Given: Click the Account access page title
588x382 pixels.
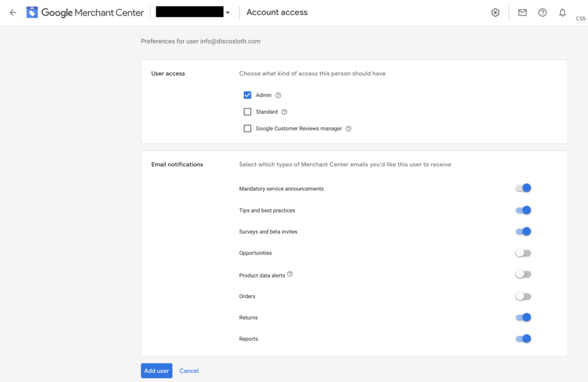Looking at the screenshot, I should (x=277, y=13).
